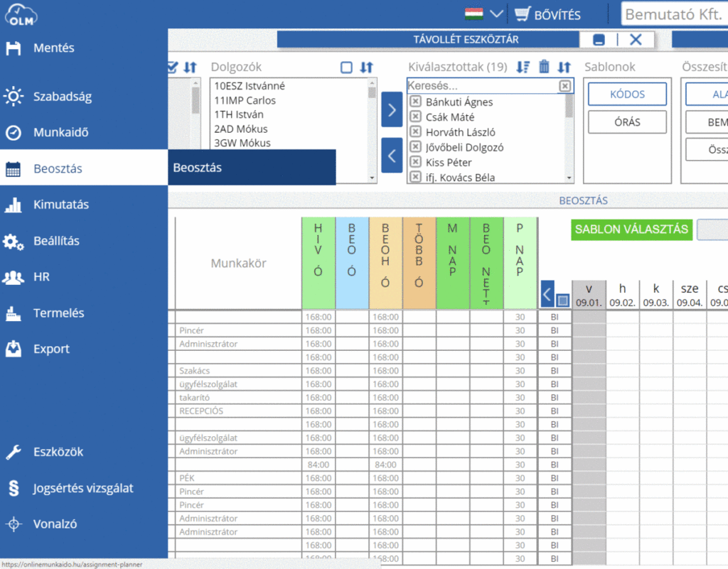Click the Eszközök wrench icon
The width and height of the screenshot is (728, 569).
(13, 452)
